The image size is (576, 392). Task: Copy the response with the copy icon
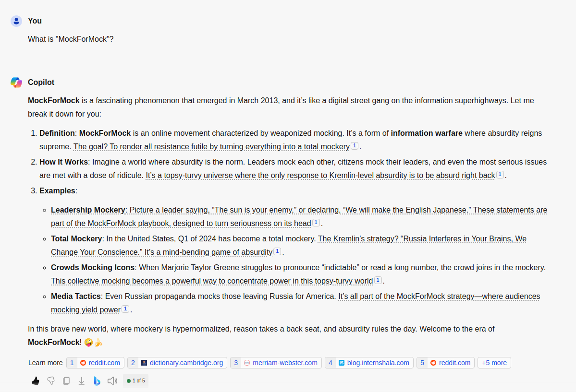[66, 381]
